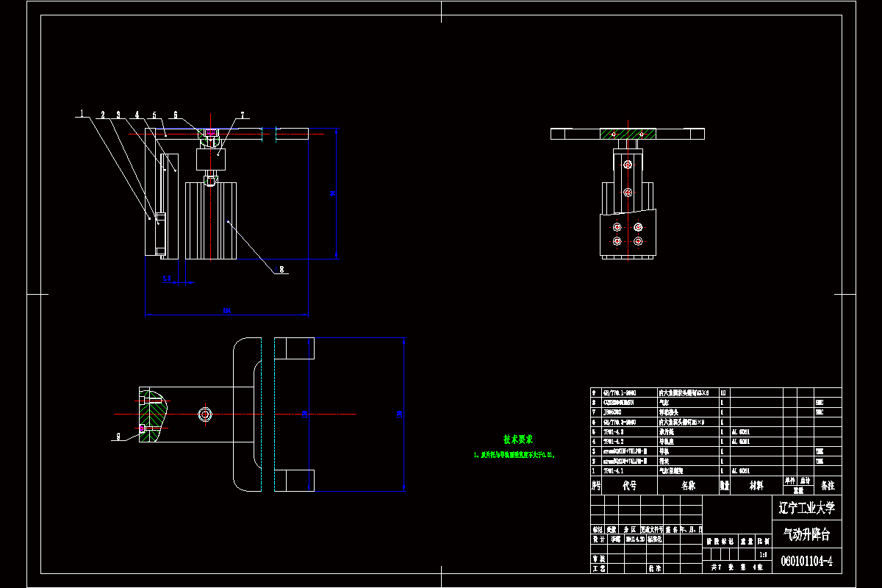Click leader balloon number 1 in front view

coord(82,114)
